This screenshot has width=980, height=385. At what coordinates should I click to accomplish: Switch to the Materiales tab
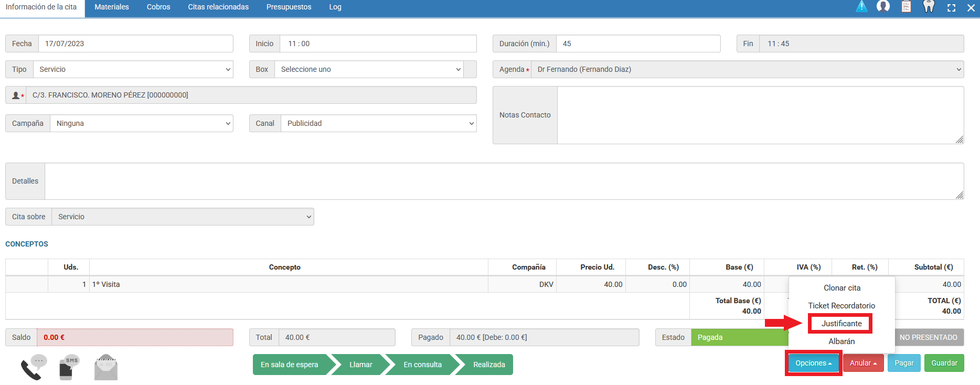tap(112, 7)
